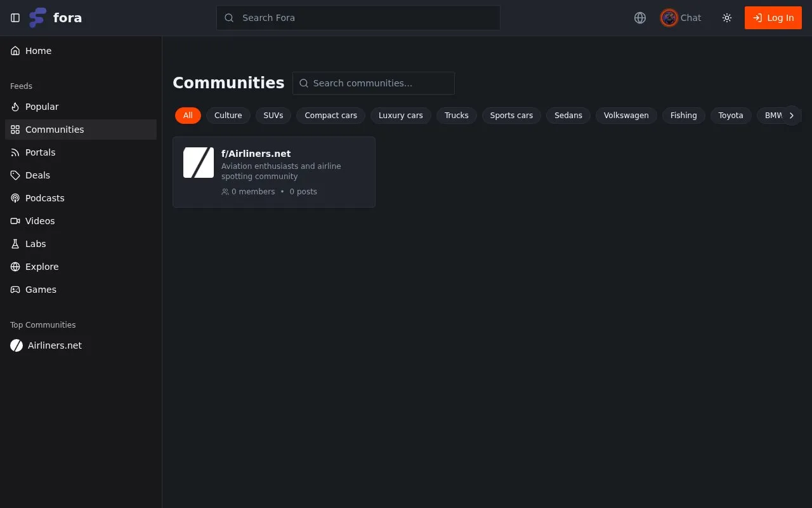Screen dimensions: 812x508
Task: Filter communities by Sports cars
Action: (511, 116)
